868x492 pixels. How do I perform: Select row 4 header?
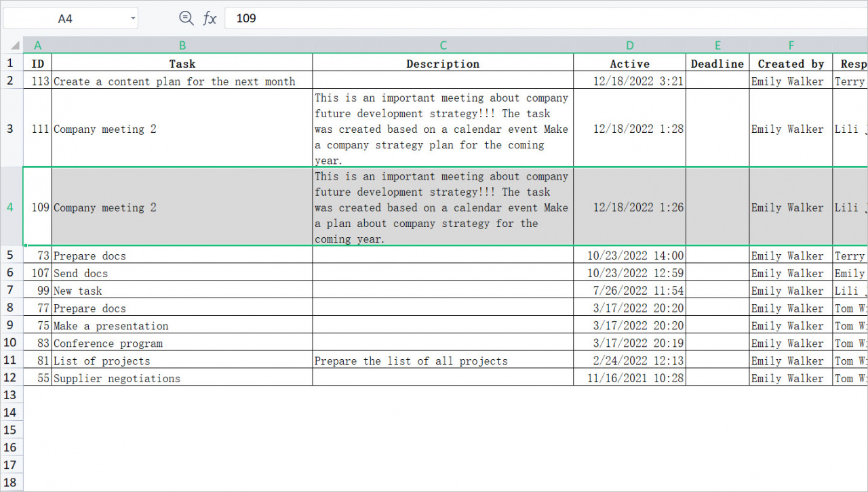[x=10, y=207]
